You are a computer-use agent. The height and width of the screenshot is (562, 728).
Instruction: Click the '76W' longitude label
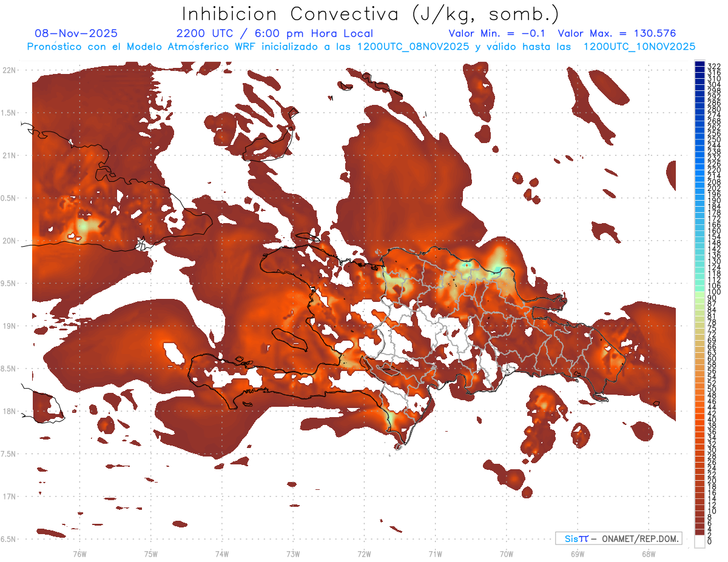[79, 554]
